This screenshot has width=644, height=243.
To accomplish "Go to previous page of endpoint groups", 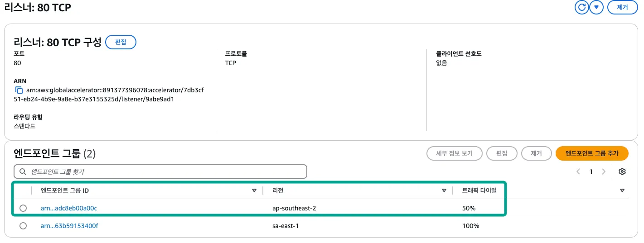I will point(578,172).
